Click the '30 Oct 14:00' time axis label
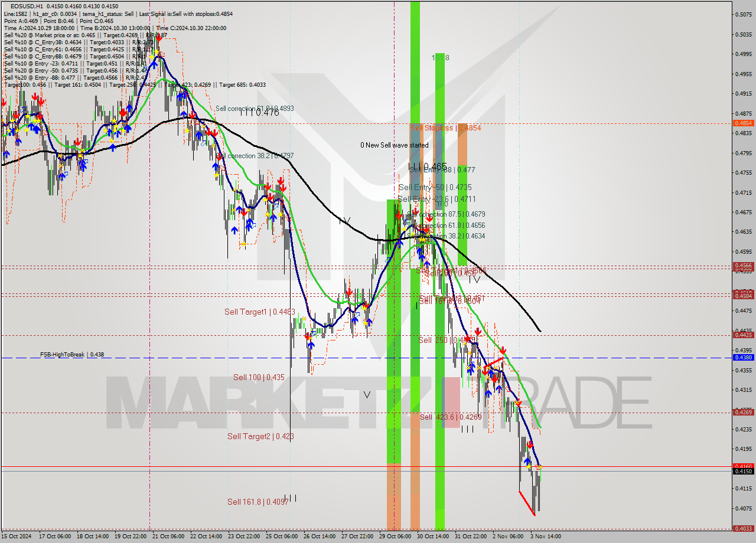Screen dimensions: 756x543 (434, 537)
